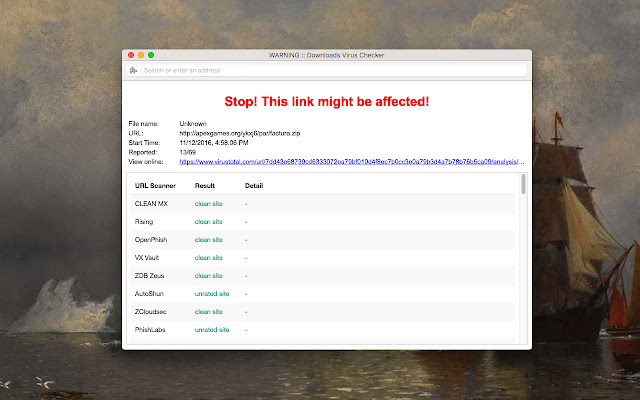Click the 'File name:' label
This screenshot has height=400, width=640.
(143, 124)
